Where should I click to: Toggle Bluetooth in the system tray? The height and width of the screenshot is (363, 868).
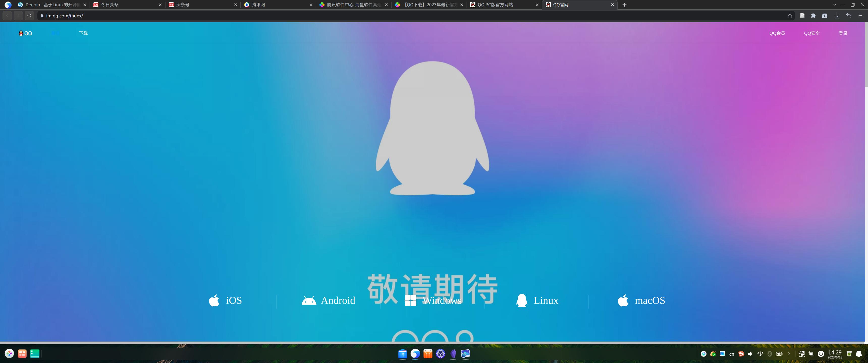point(770,354)
